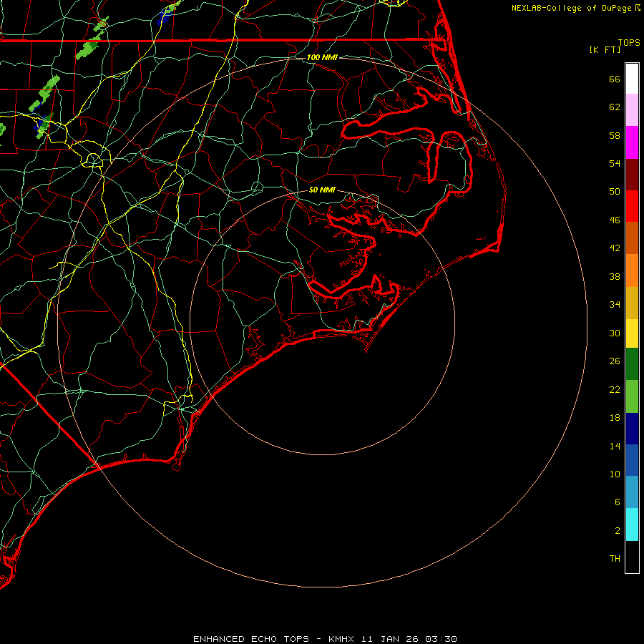Click the 50 NMI range ring label
644x644 pixels.
[322, 190]
